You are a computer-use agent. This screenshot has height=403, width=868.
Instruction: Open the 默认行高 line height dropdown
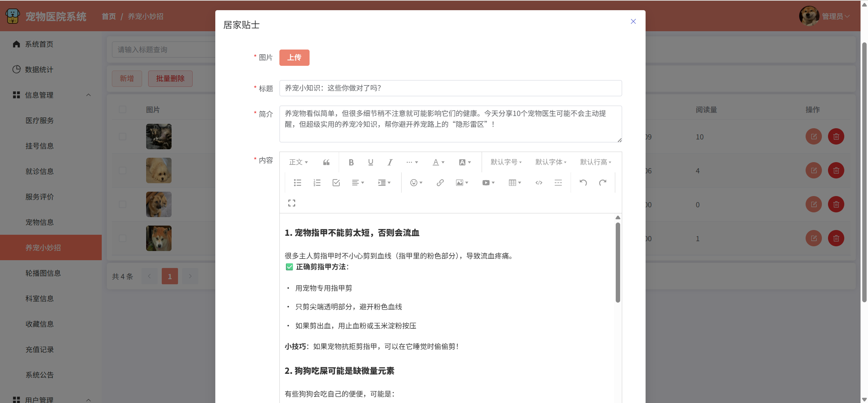(x=595, y=162)
